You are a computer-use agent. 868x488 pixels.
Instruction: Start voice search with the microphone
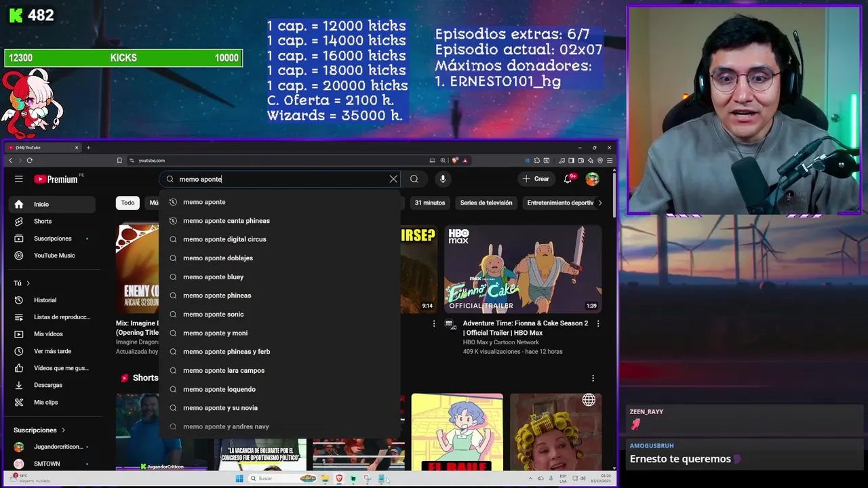click(x=443, y=179)
